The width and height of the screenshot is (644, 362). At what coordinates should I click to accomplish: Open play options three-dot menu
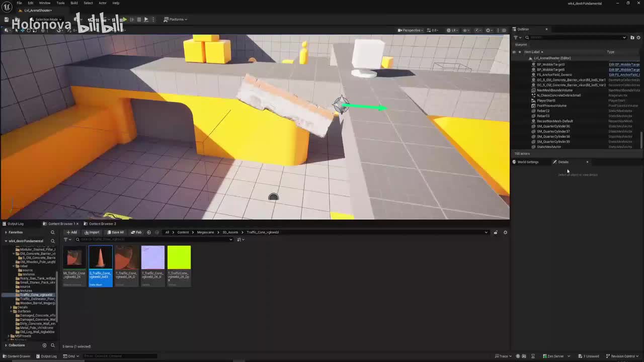153,19
